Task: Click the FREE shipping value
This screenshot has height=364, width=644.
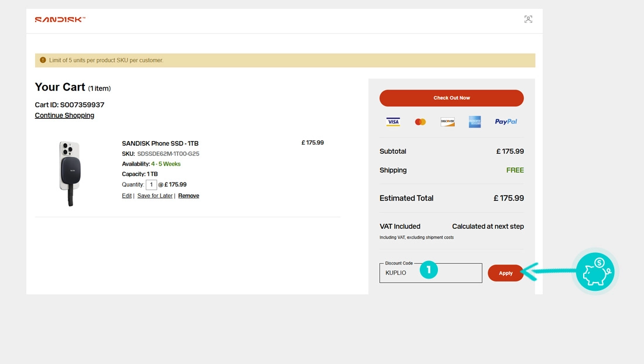Action: [x=515, y=170]
